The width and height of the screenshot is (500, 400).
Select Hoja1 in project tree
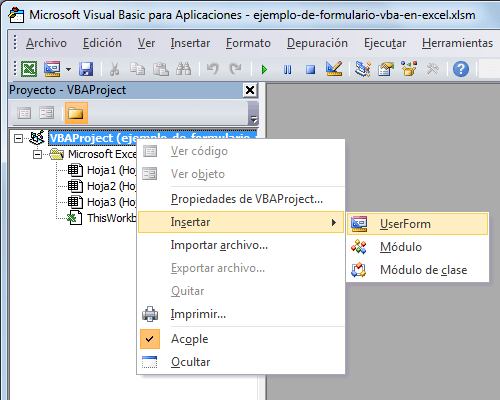[111, 170]
